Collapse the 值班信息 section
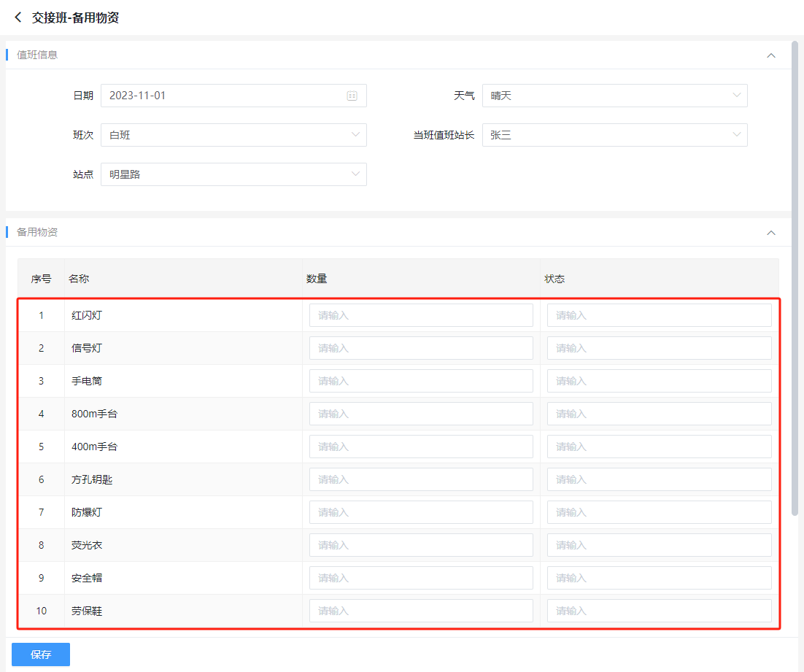This screenshot has height=672, width=804. pos(770,55)
